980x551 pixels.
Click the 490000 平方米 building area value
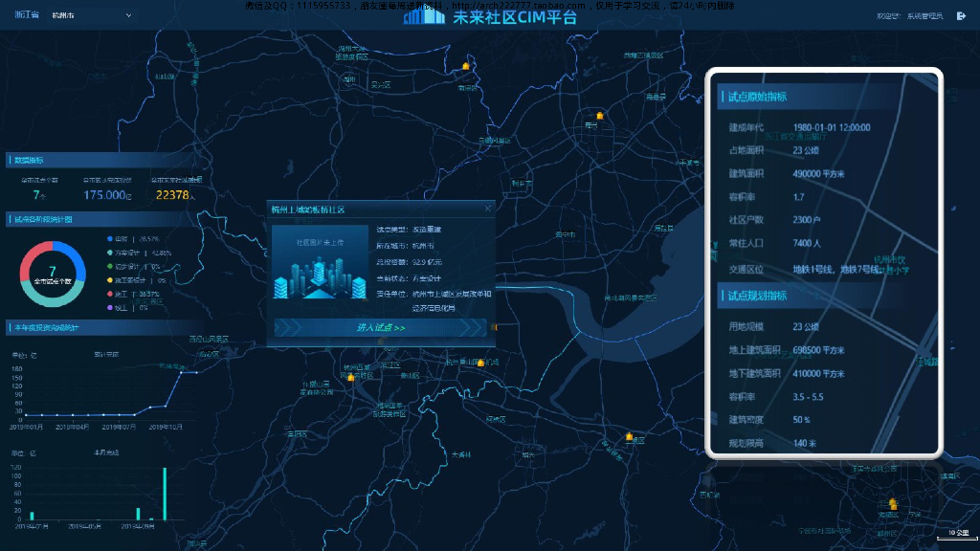coord(818,173)
